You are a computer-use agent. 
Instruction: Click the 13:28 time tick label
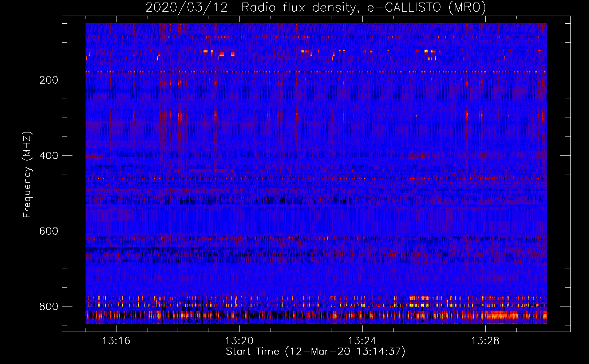(x=485, y=341)
